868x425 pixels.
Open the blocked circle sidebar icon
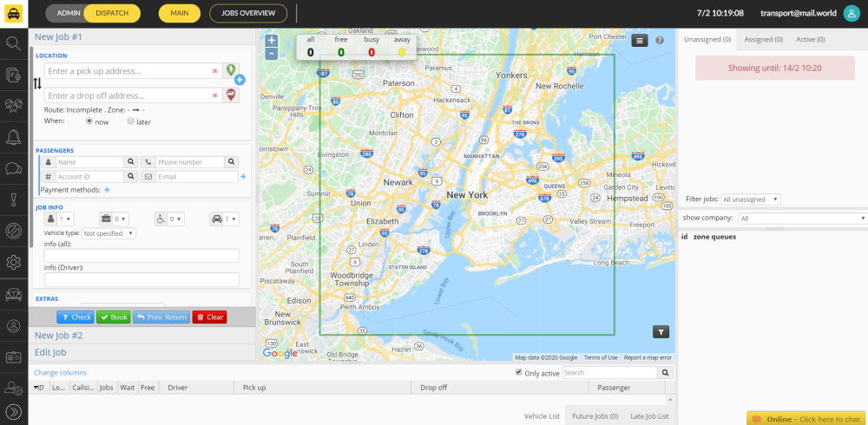pos(13,232)
